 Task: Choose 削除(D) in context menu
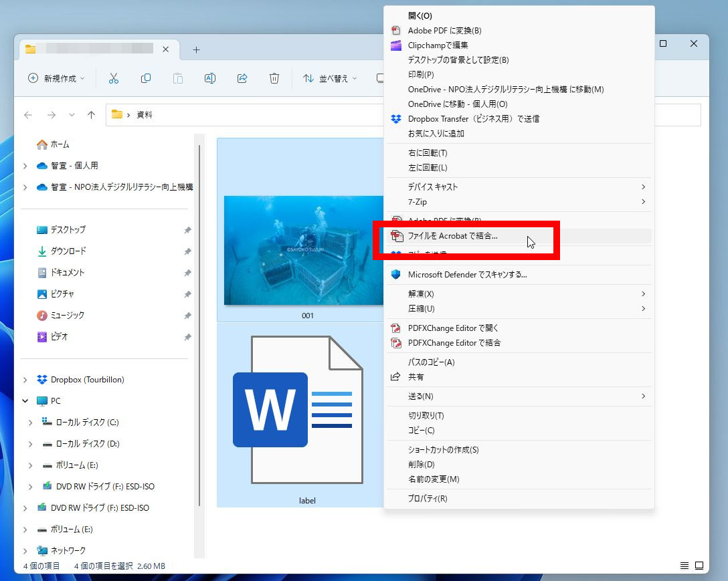(x=519, y=465)
